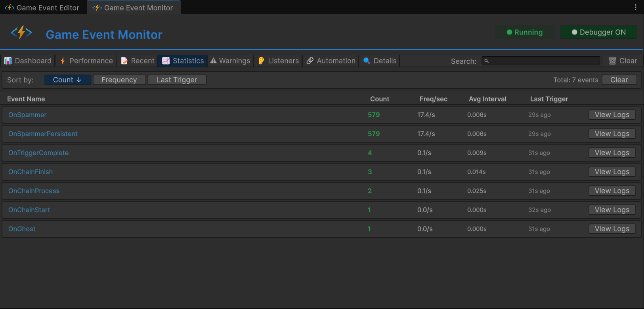Screen dimensions: 644x309
Task: Toggle Count sort direction arrow
Action: (79, 80)
